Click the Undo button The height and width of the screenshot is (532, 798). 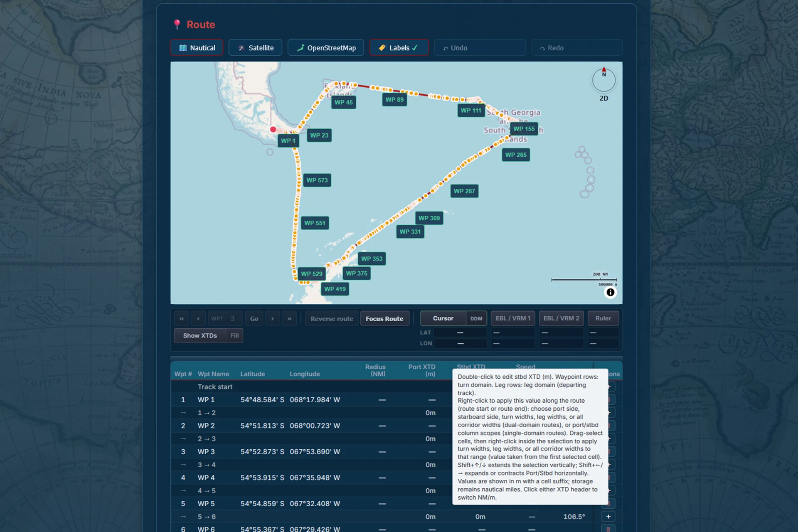[480, 48]
